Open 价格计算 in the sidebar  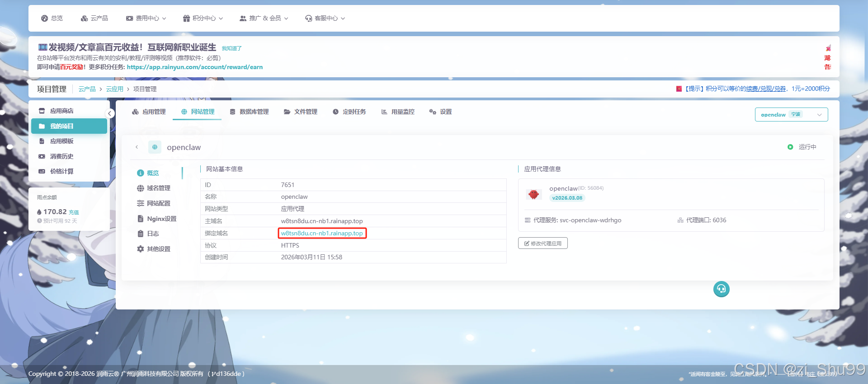pyautogui.click(x=61, y=172)
